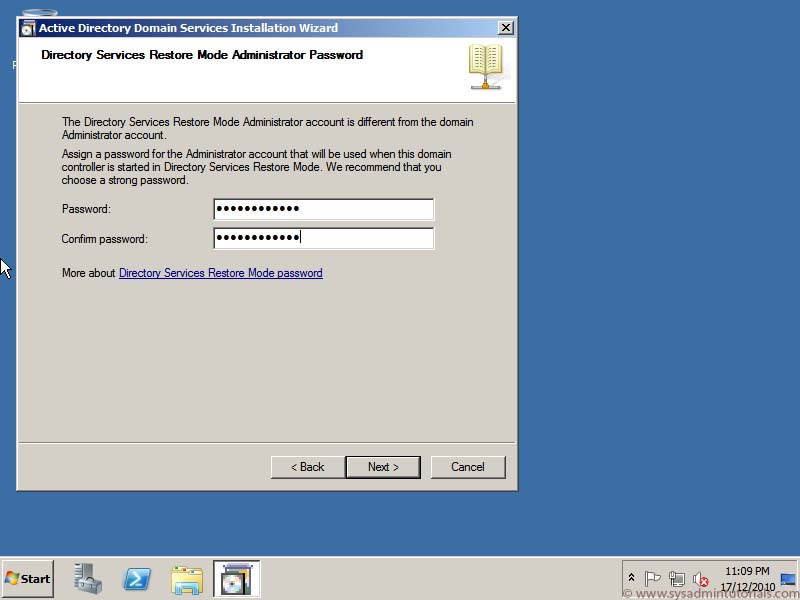
Task: Close the installation wizard window
Action: [x=505, y=27]
